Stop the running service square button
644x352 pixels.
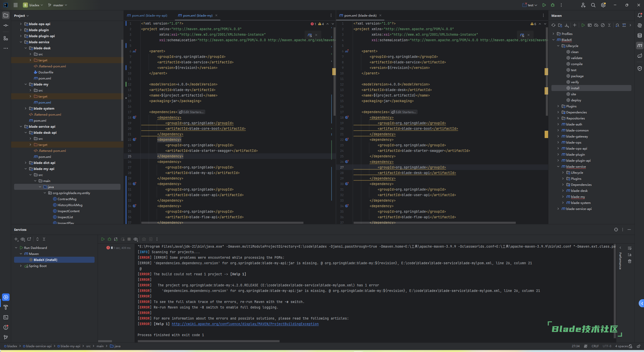point(129,239)
